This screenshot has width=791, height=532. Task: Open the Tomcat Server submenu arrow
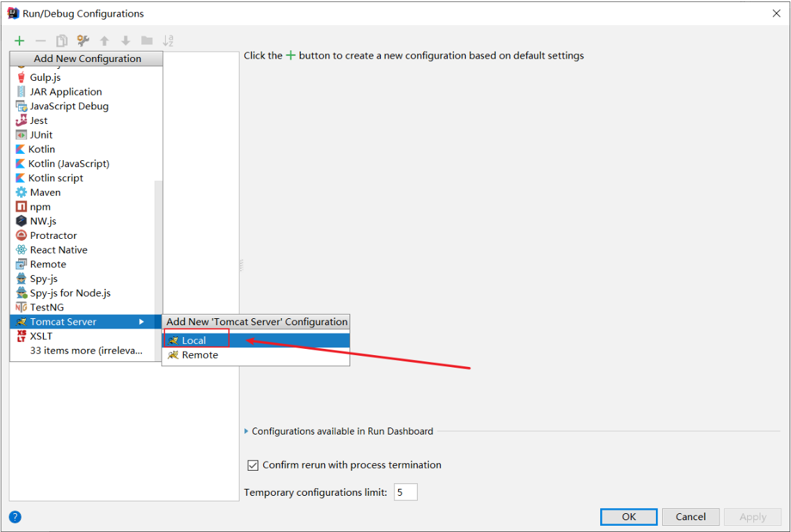[x=142, y=322]
